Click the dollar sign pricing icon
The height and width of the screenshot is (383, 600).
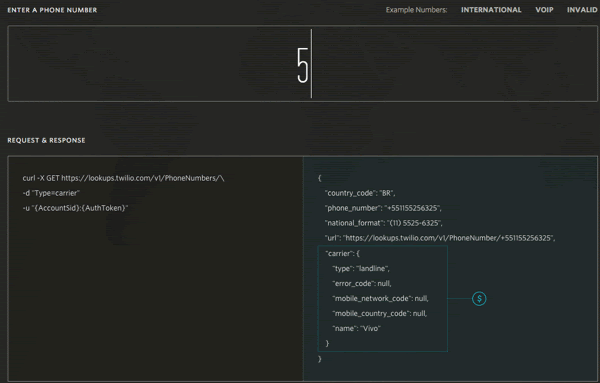pos(479,298)
